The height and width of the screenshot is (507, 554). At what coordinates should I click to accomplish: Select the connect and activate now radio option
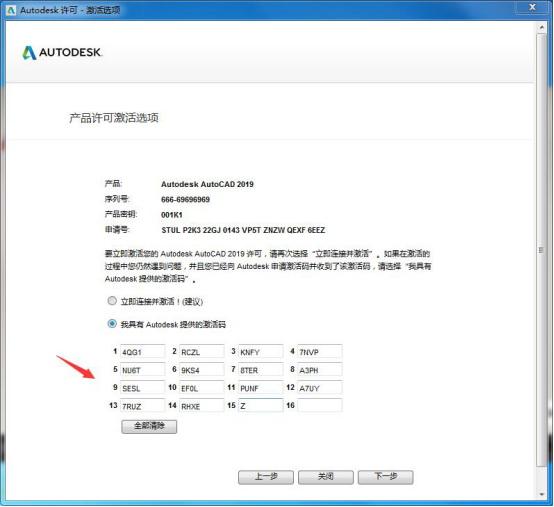click(x=112, y=301)
